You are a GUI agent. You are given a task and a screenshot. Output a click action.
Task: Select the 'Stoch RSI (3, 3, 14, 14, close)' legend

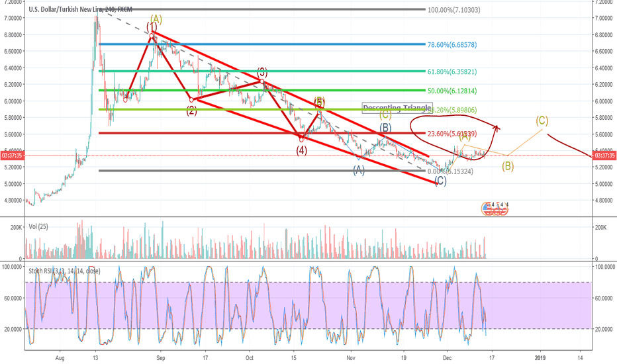point(64,271)
